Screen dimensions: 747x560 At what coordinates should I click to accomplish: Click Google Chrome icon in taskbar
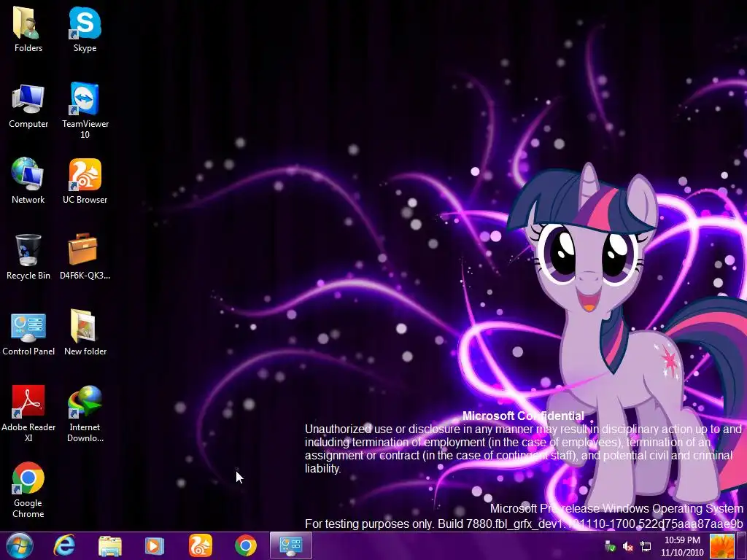click(x=245, y=545)
